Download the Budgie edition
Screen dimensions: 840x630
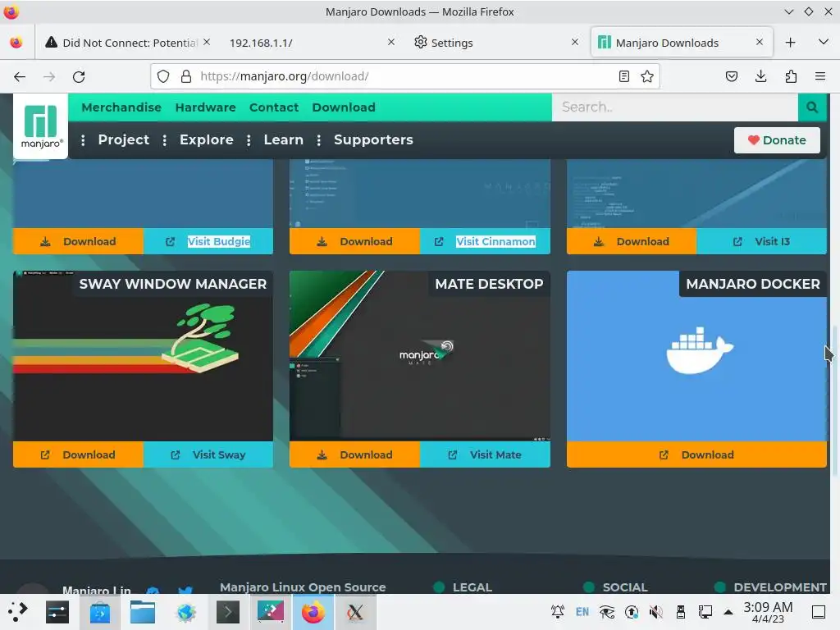tap(78, 242)
